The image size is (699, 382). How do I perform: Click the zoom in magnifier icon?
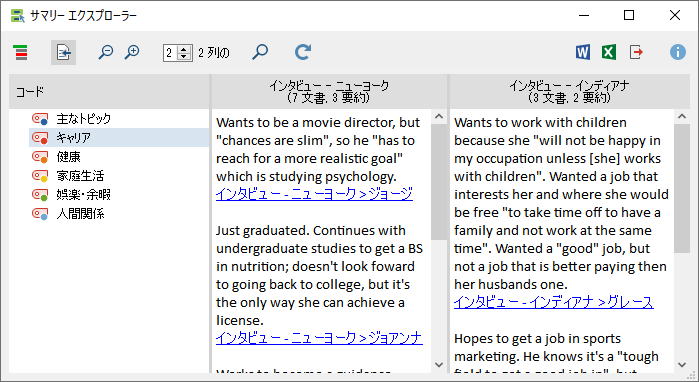click(x=132, y=52)
